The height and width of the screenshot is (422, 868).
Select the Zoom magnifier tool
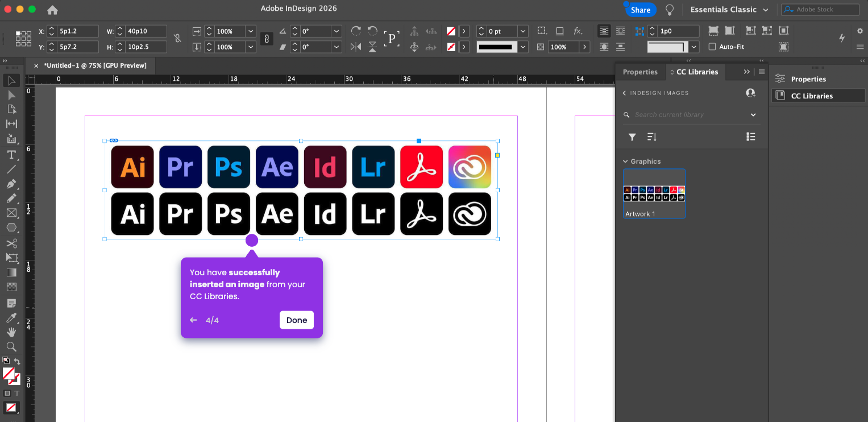11,346
